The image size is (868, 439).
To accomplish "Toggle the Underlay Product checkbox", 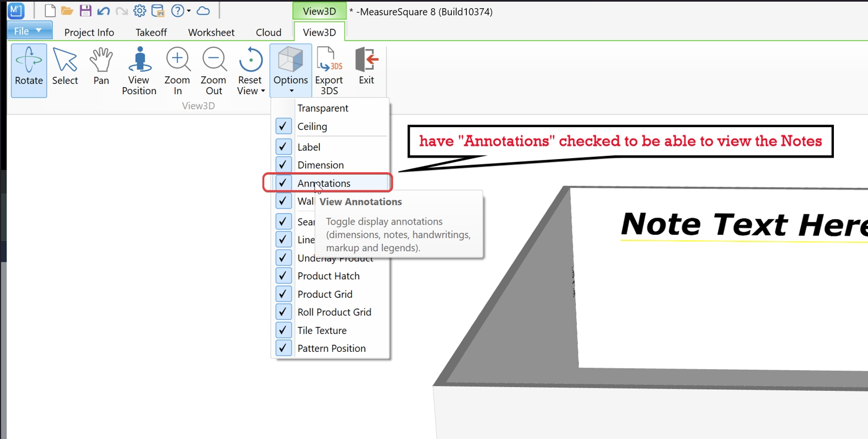I will pos(284,258).
